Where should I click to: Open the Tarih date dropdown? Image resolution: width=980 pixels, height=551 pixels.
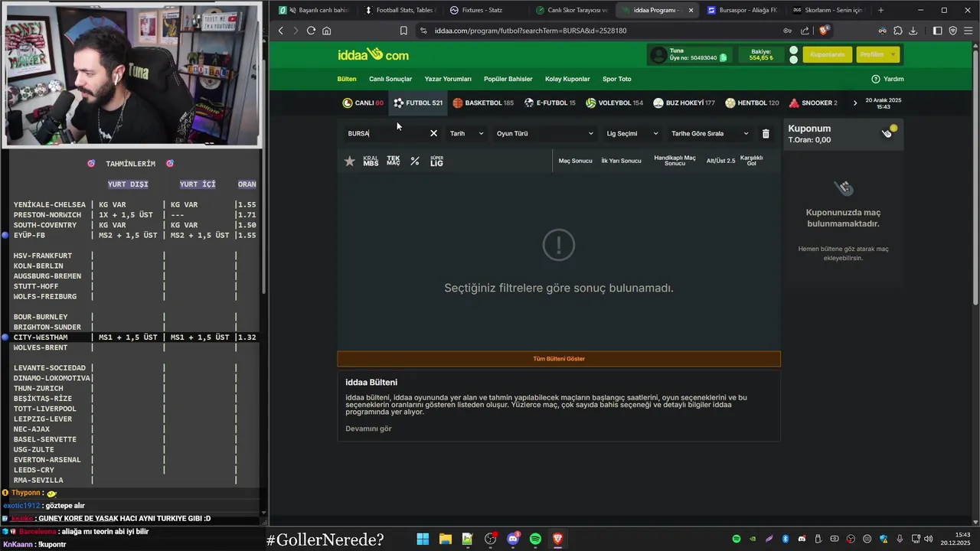tap(466, 133)
